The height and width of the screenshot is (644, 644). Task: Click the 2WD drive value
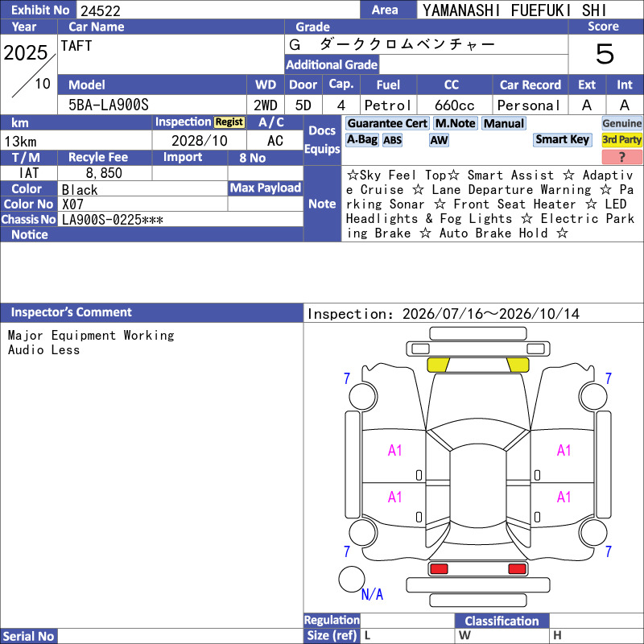(266, 105)
